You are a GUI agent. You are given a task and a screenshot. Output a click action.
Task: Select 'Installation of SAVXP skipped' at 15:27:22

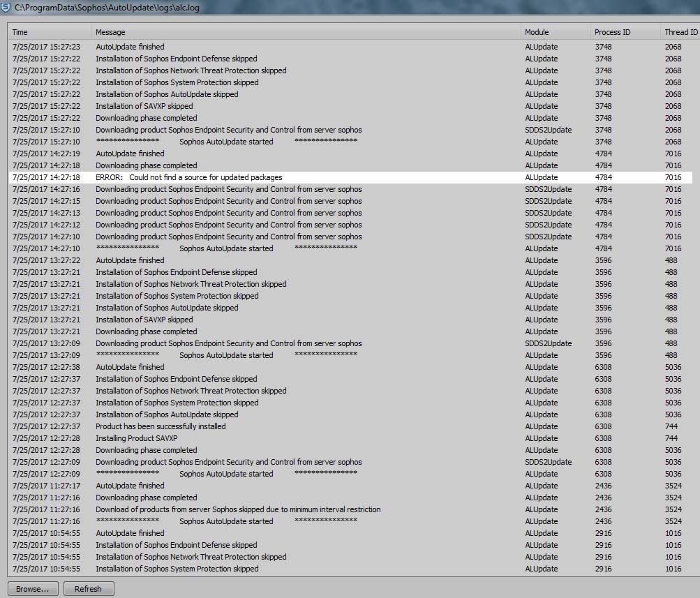pyautogui.click(x=350, y=106)
